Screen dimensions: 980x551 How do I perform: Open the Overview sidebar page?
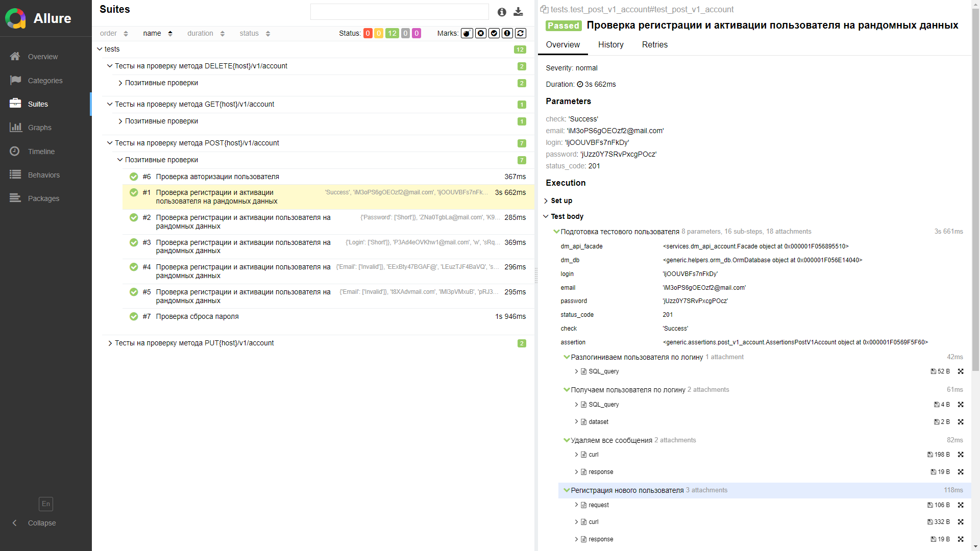coord(43,57)
